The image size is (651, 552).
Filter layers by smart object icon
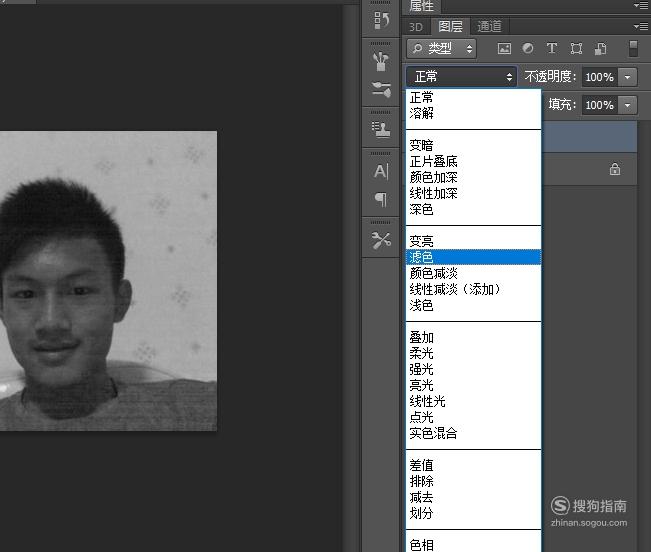[600, 49]
